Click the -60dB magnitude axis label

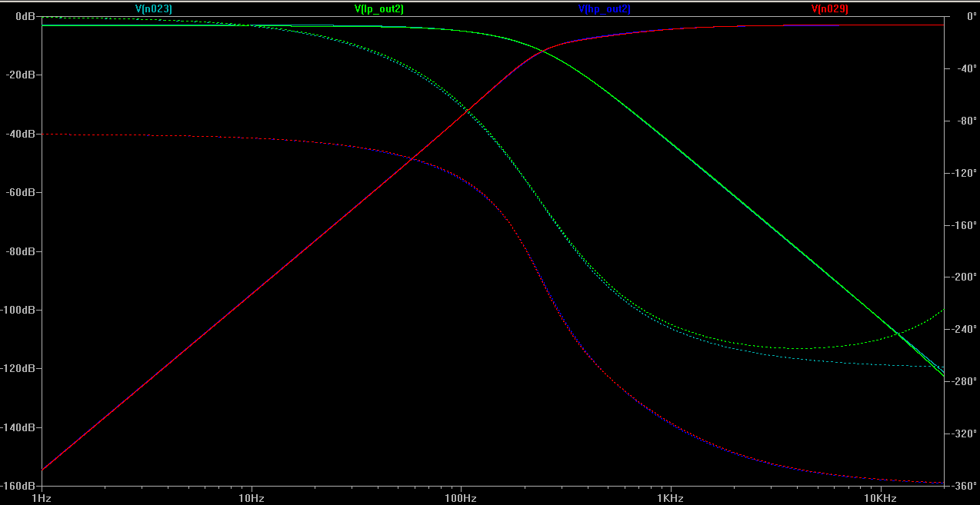pos(22,192)
